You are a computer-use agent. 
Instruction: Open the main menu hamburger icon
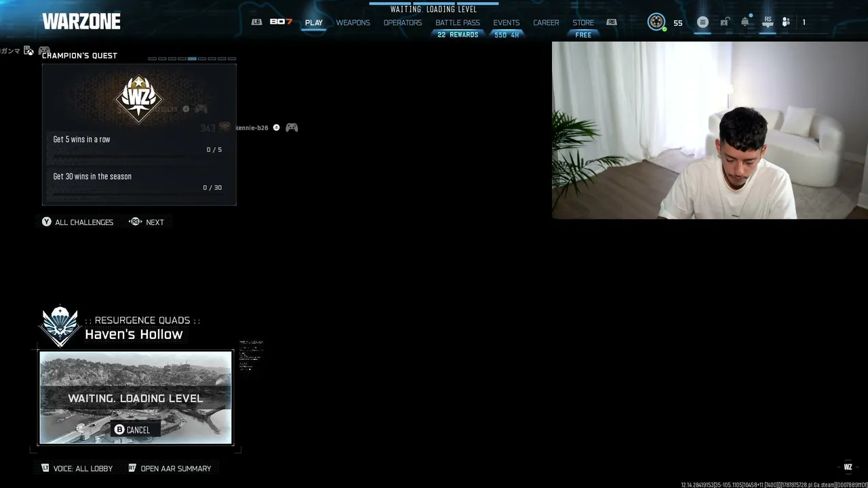point(703,22)
